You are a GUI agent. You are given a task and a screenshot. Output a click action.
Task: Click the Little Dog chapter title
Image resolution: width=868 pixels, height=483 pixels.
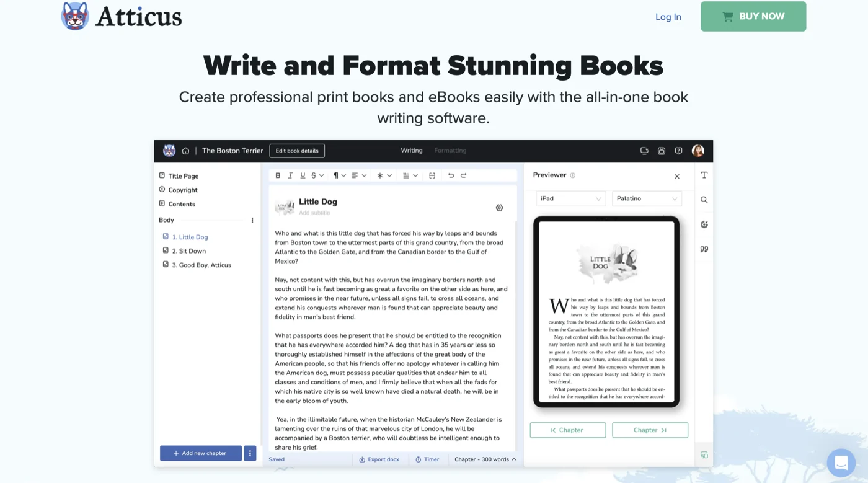point(318,202)
